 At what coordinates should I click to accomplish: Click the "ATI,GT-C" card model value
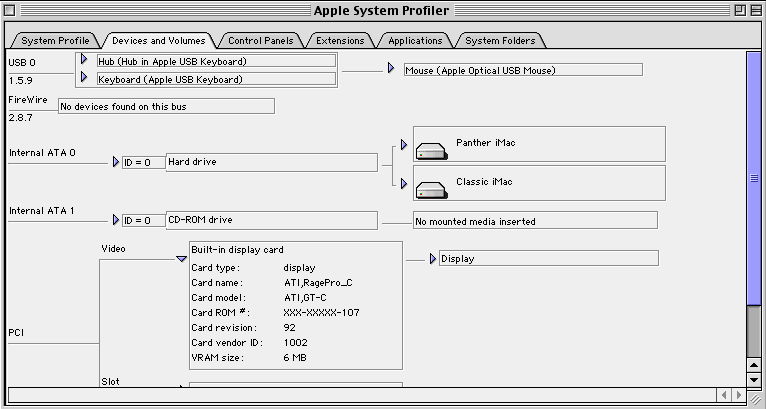tap(305, 298)
